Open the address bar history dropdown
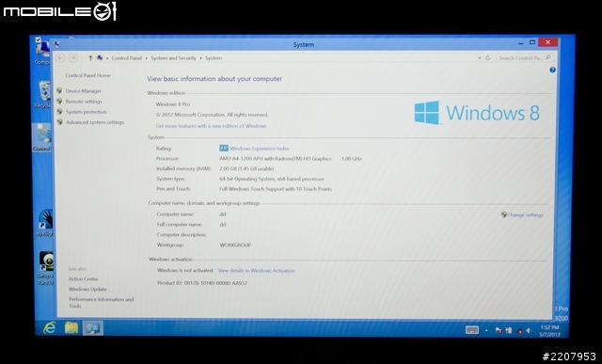This screenshot has height=364, width=602. [480, 58]
